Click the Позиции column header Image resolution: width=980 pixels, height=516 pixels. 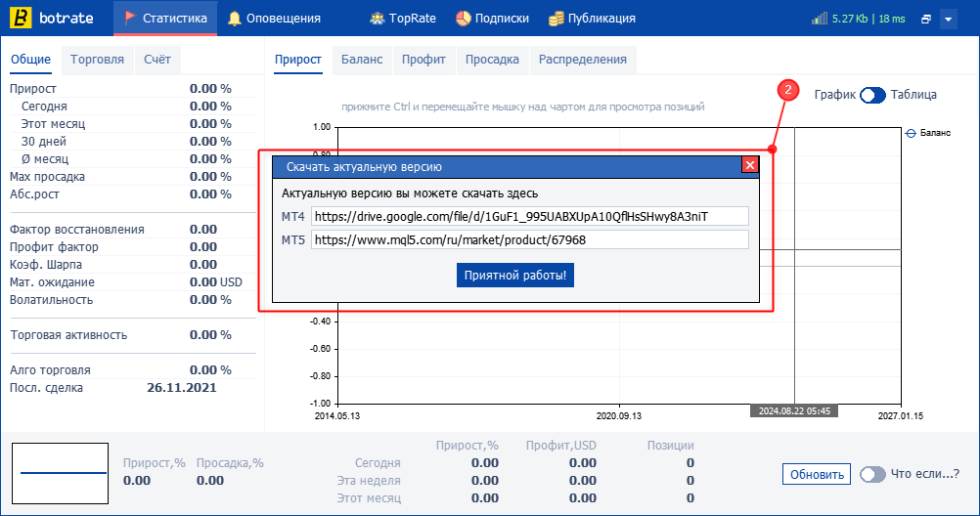pos(670,446)
